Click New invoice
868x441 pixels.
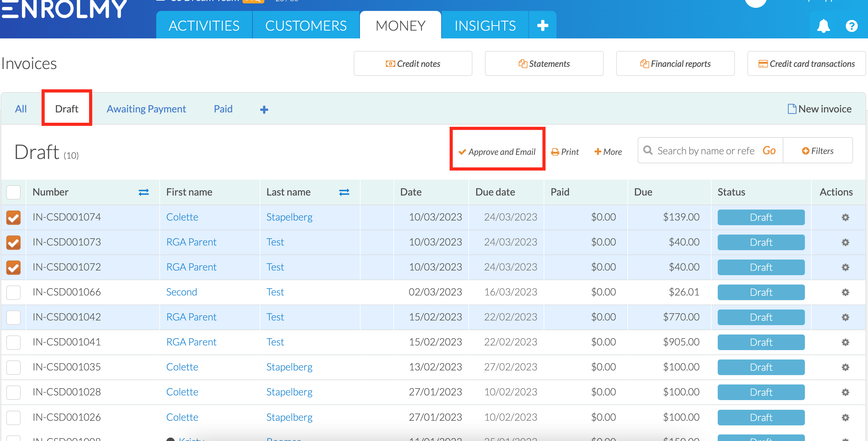click(820, 109)
